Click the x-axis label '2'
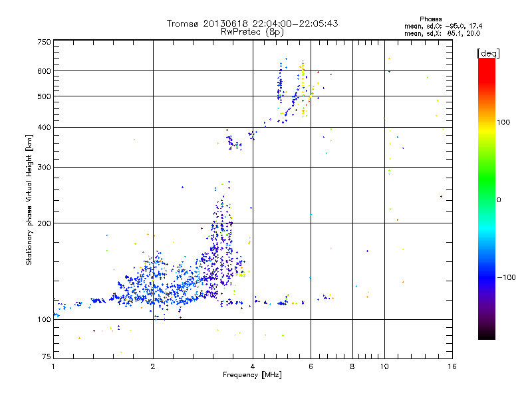This screenshot has height=399, width=532. tap(153, 366)
